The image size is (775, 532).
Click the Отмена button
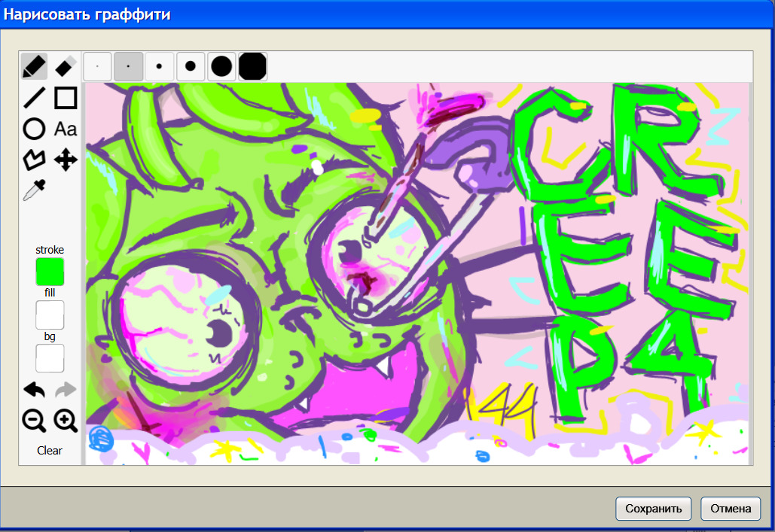point(731,508)
